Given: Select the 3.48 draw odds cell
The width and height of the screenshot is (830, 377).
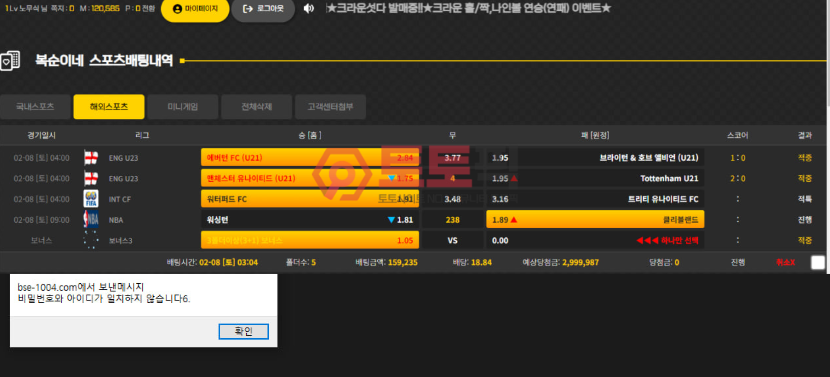Looking at the screenshot, I should tap(453, 199).
